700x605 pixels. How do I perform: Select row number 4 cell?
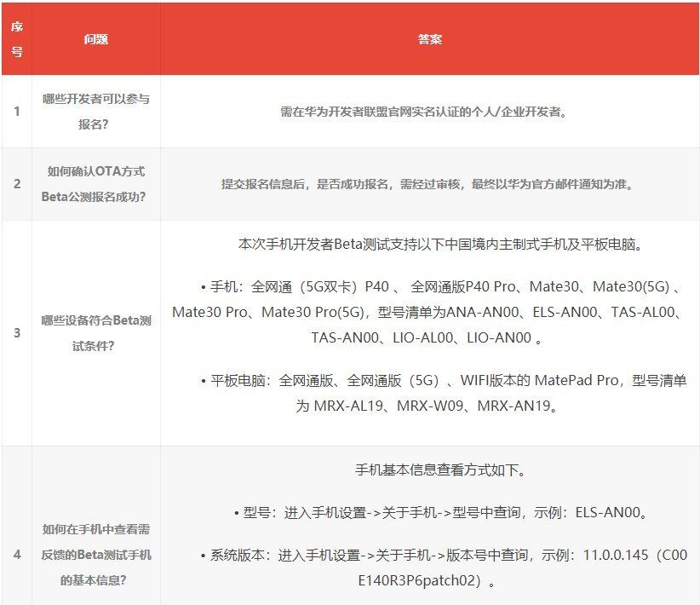(17, 555)
